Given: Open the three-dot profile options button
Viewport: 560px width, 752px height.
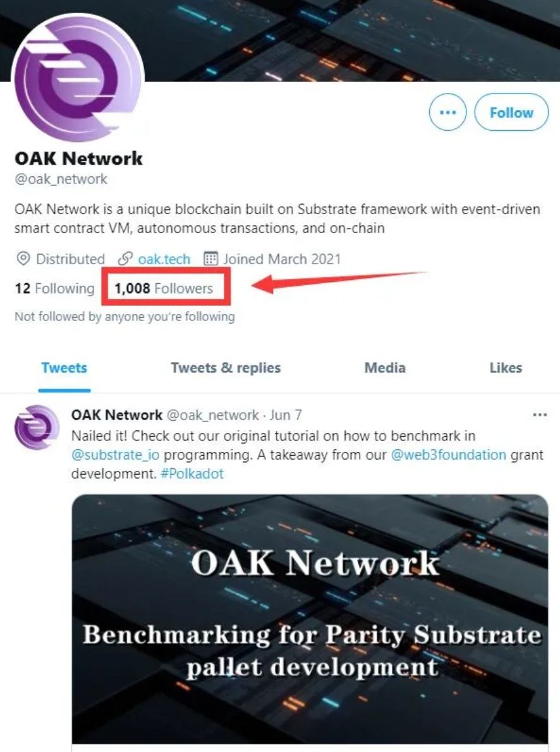Looking at the screenshot, I should [x=447, y=112].
